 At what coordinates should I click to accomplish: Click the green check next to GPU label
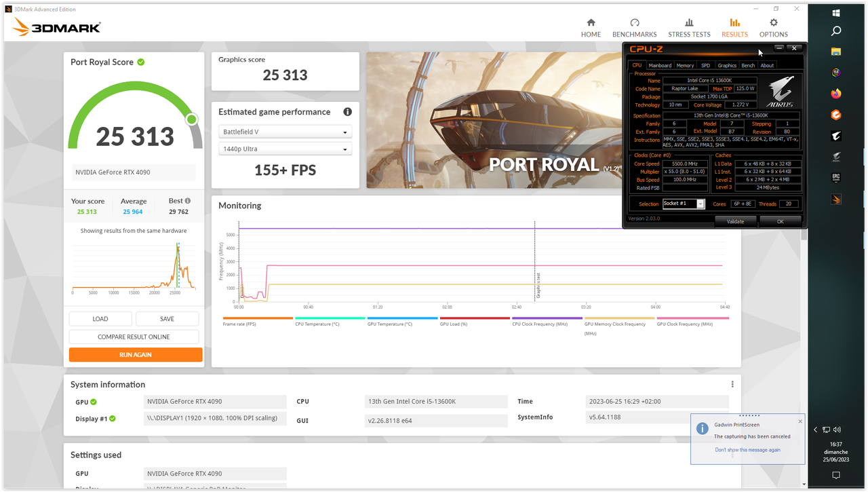pos(93,402)
